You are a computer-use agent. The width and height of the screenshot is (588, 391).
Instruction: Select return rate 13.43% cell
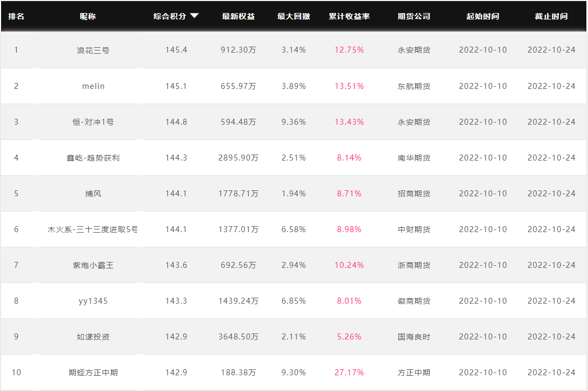(349, 122)
